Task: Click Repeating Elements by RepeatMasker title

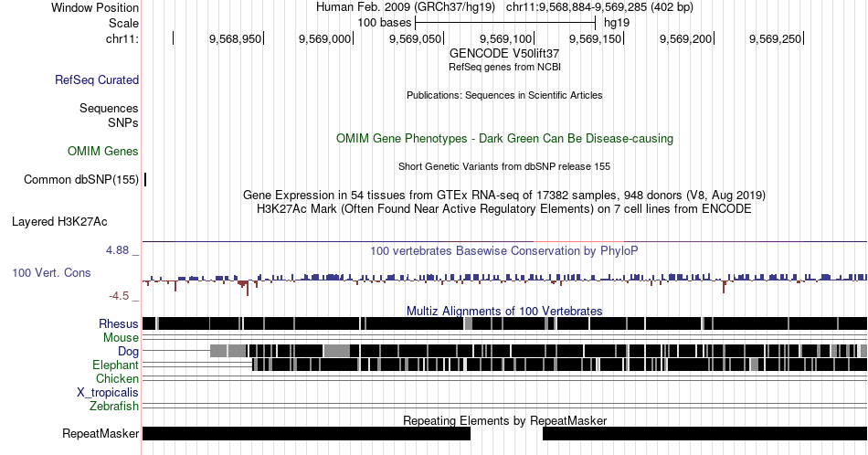Action: pyautogui.click(x=504, y=420)
